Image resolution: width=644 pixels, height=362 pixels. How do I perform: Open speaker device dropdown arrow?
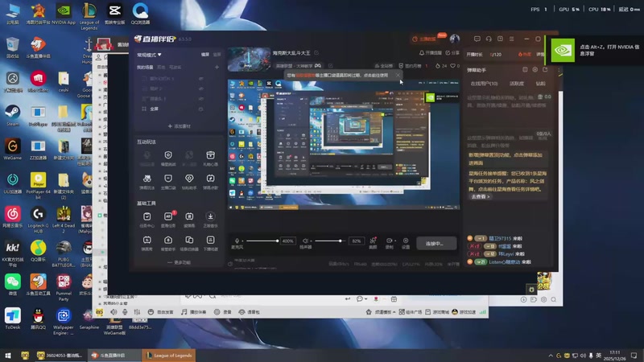click(x=311, y=241)
